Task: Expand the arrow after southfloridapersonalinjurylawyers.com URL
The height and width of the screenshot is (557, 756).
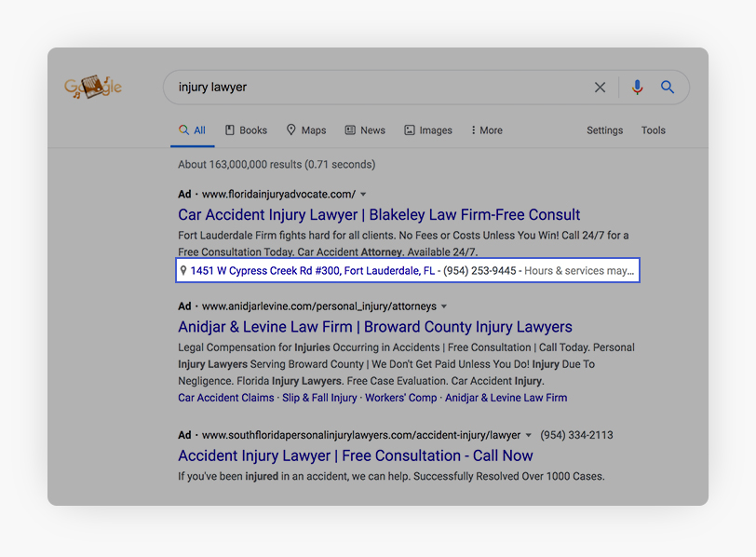Action: pyautogui.click(x=529, y=435)
